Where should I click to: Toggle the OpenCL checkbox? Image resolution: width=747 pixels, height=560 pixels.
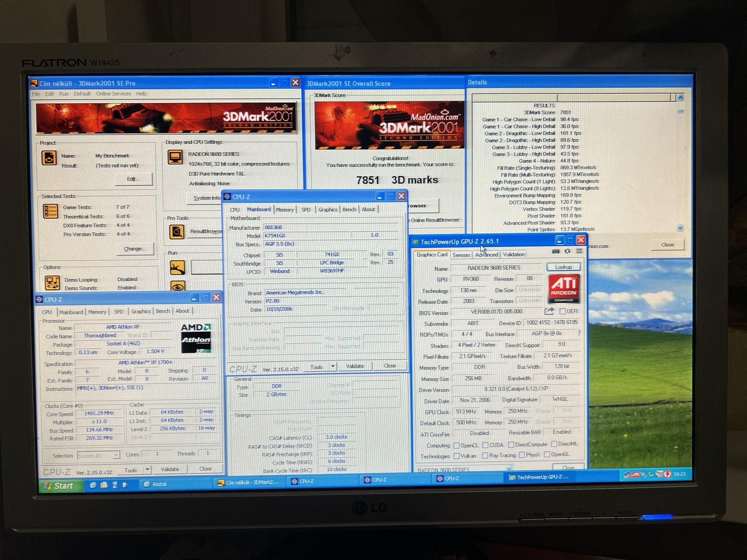[x=456, y=445]
